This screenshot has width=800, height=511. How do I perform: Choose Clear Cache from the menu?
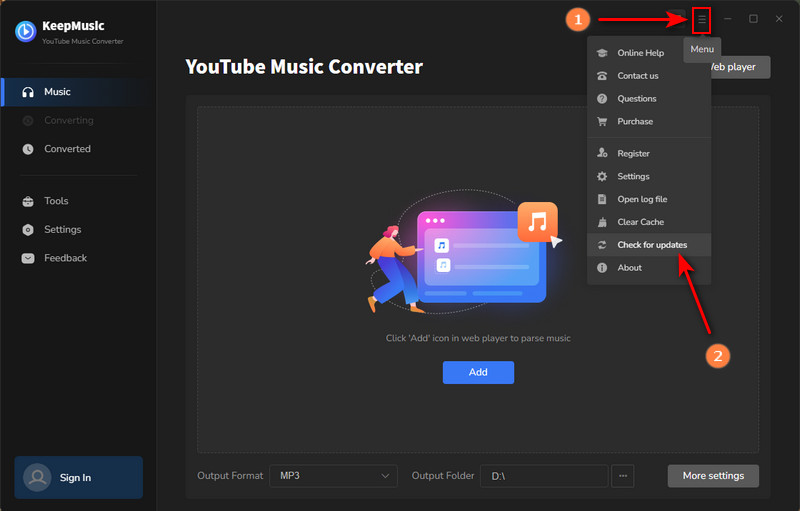648,222
